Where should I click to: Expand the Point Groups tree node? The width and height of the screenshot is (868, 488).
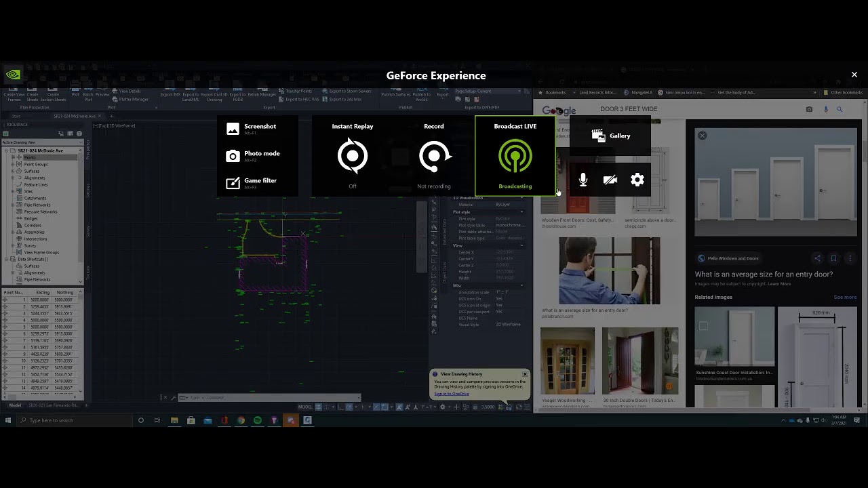(x=13, y=164)
